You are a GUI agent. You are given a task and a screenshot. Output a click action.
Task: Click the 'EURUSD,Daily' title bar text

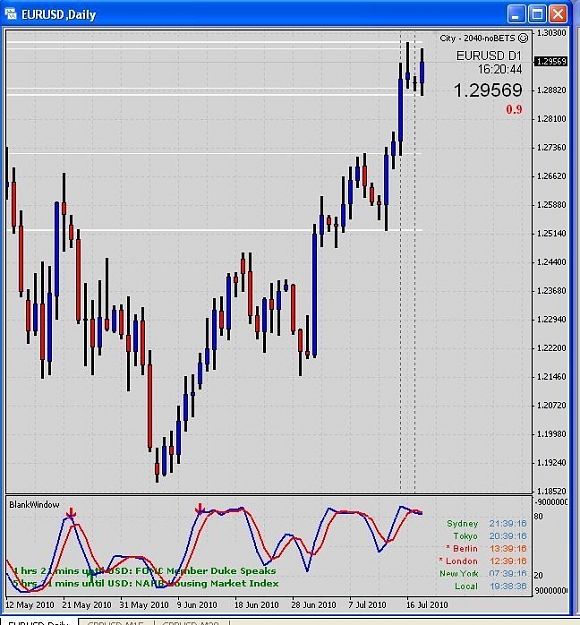coord(59,15)
